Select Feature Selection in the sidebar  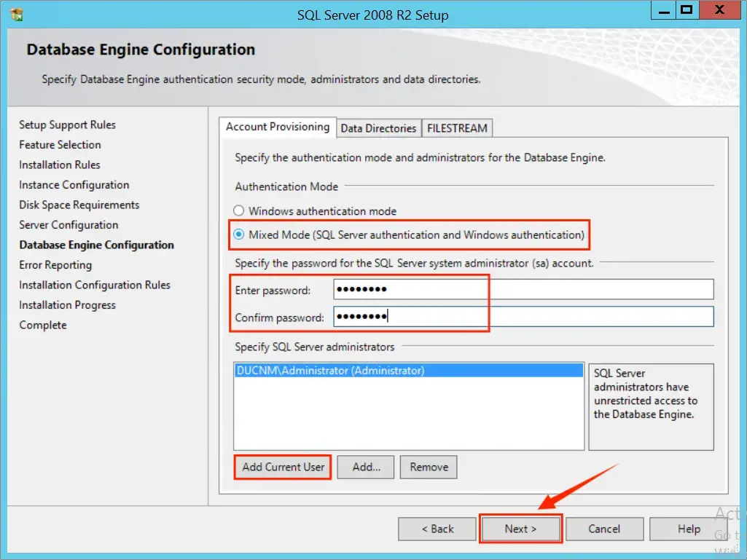(60, 145)
